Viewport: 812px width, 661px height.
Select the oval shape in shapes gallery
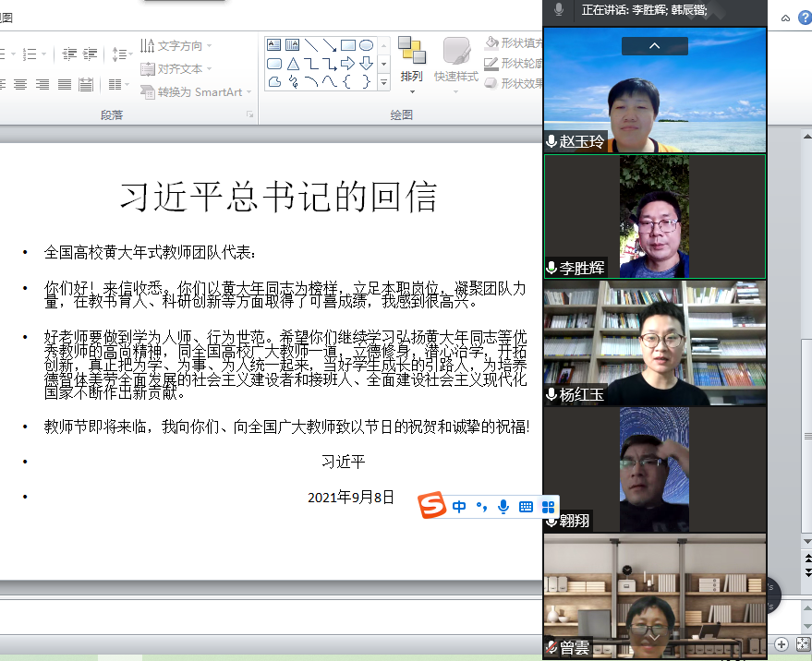coord(366,44)
